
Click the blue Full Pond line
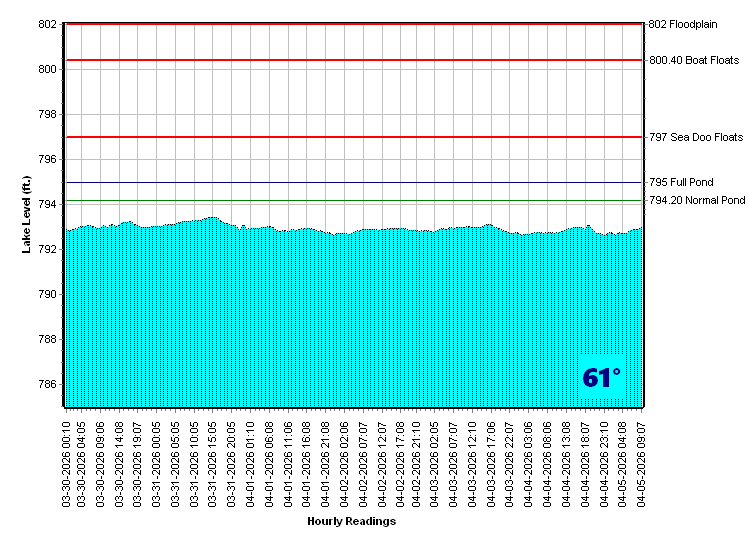(x=350, y=183)
